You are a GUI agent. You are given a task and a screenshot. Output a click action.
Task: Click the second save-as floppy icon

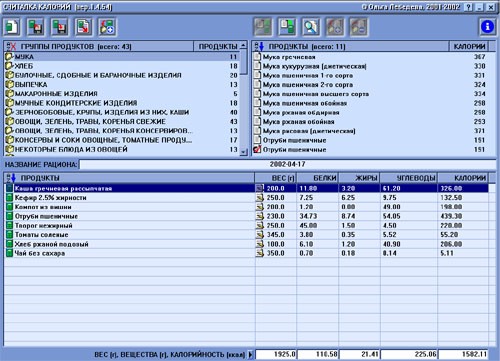coord(59,27)
